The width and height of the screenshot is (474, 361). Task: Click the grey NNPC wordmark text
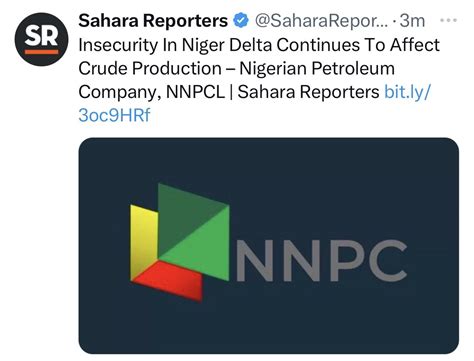[321, 261]
